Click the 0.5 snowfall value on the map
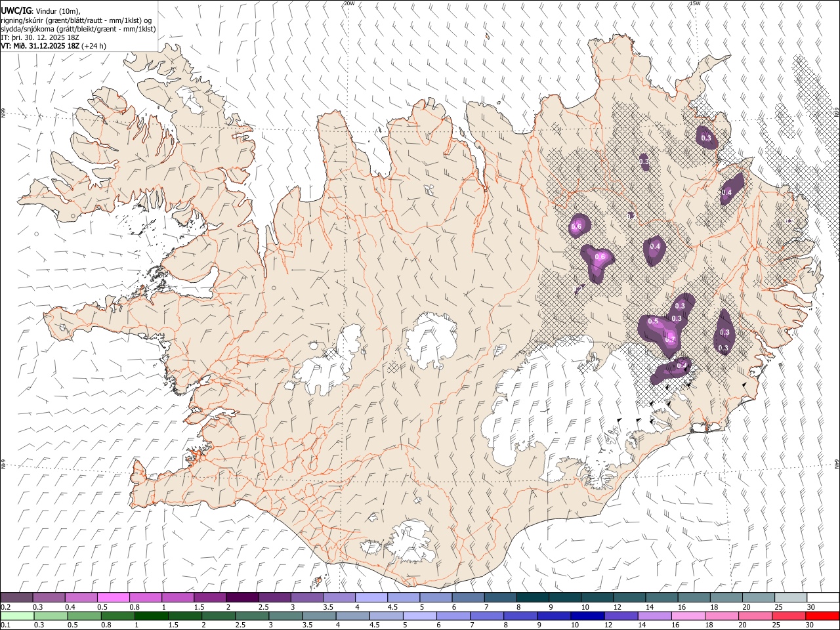The width and height of the screenshot is (840, 630). [653, 322]
